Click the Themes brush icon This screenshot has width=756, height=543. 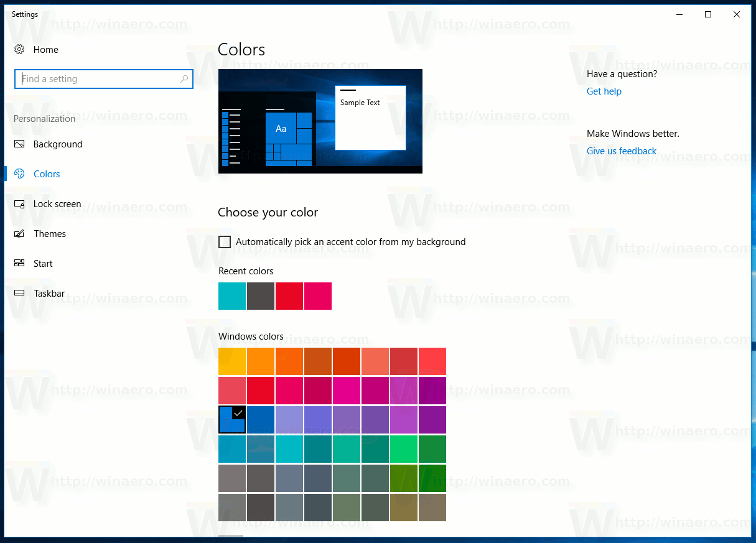(19, 234)
